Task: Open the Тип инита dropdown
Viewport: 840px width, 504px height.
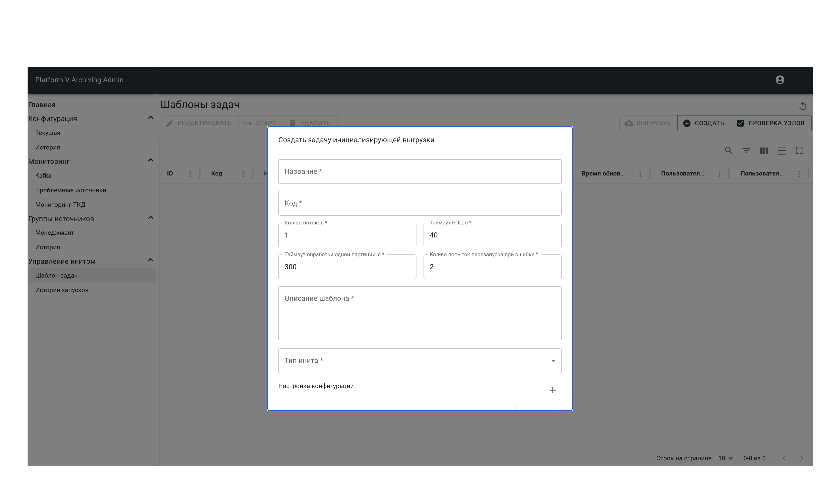Action: click(420, 361)
